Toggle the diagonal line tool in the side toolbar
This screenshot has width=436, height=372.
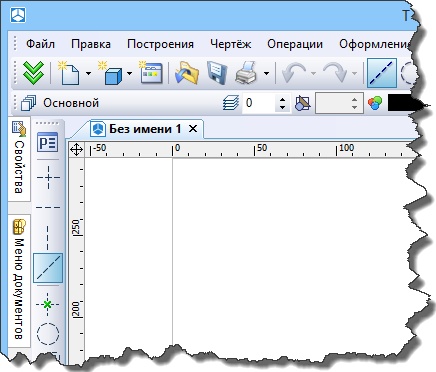pyautogui.click(x=48, y=268)
